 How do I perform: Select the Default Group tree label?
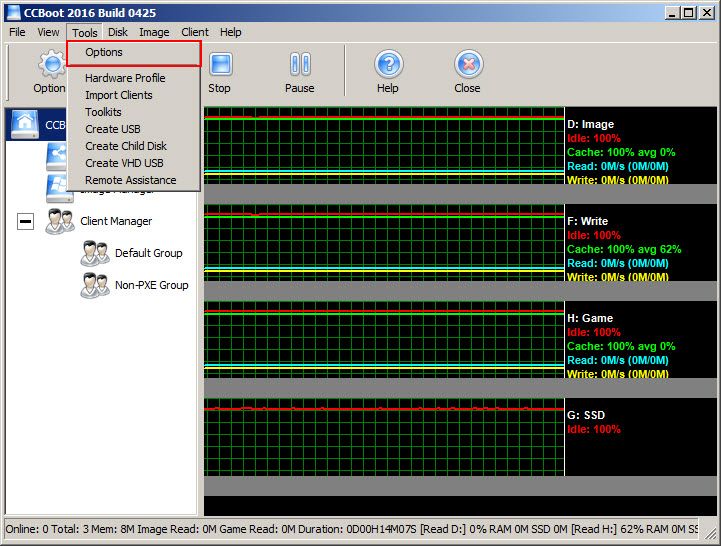(x=149, y=253)
